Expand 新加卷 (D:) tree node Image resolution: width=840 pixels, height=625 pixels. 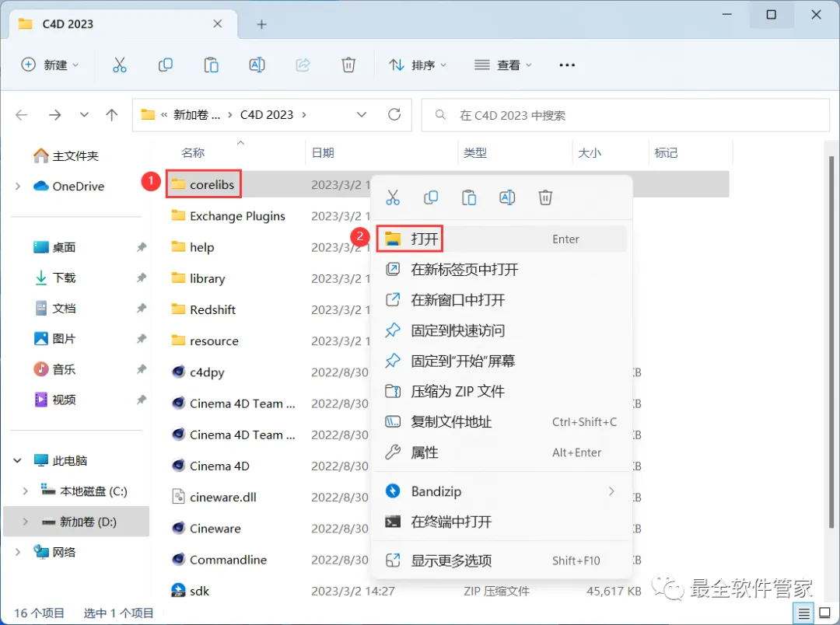(x=25, y=522)
